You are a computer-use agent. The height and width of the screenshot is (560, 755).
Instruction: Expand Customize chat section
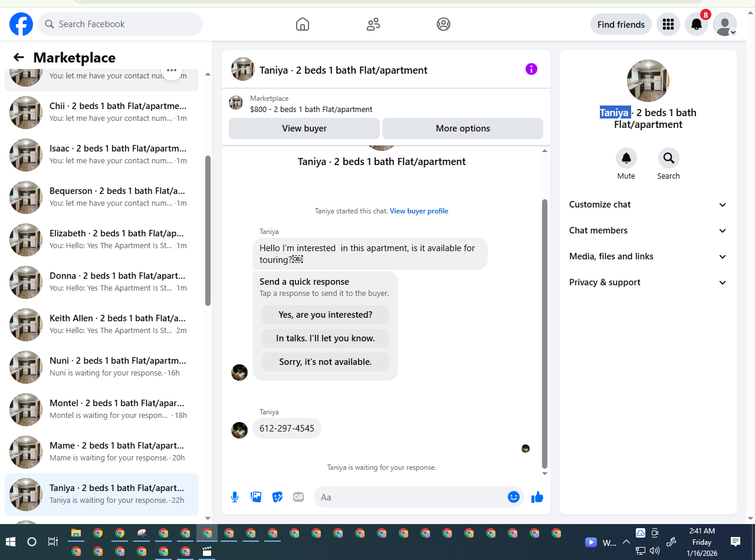[648, 205]
